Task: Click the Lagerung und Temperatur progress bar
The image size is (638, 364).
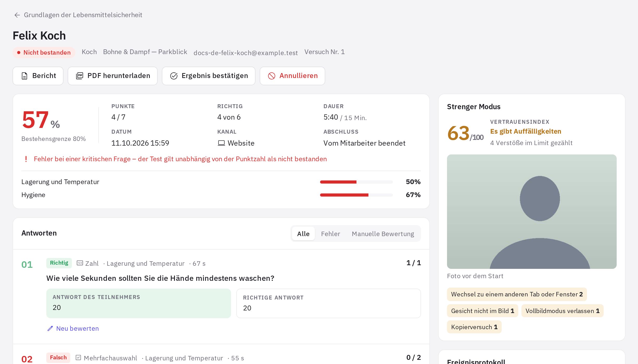Action: coord(356,182)
